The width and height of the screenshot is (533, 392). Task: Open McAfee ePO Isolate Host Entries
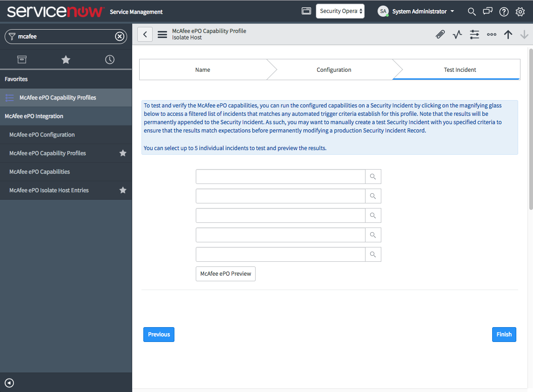pyautogui.click(x=49, y=190)
